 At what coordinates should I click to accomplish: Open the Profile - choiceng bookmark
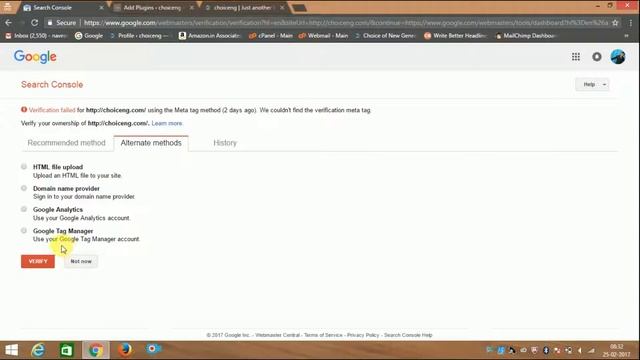(140, 36)
